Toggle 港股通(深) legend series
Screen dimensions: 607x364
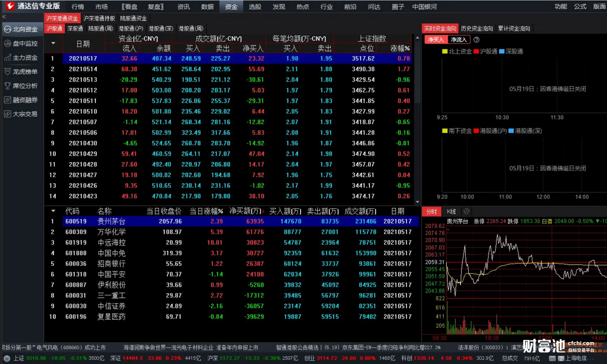525,131
